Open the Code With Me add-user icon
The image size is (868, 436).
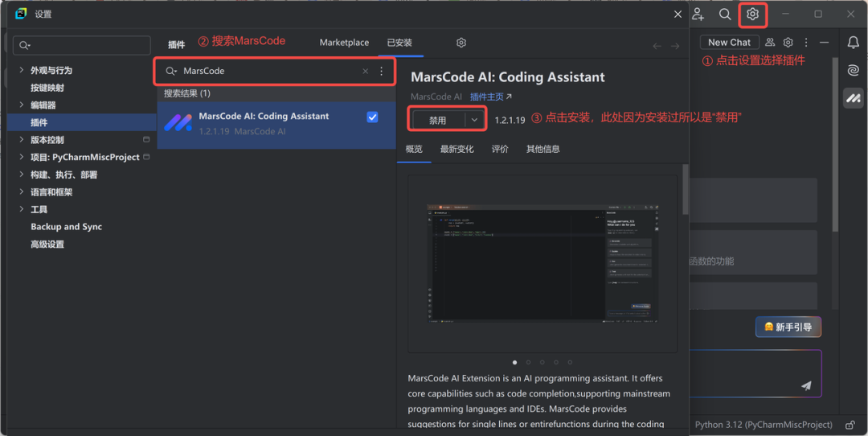click(698, 14)
